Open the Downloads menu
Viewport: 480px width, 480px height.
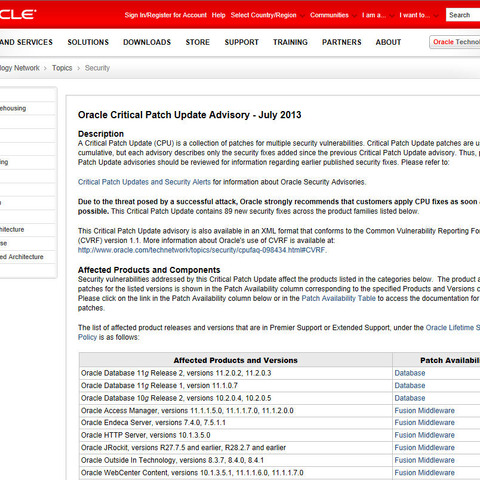pyautogui.click(x=147, y=42)
